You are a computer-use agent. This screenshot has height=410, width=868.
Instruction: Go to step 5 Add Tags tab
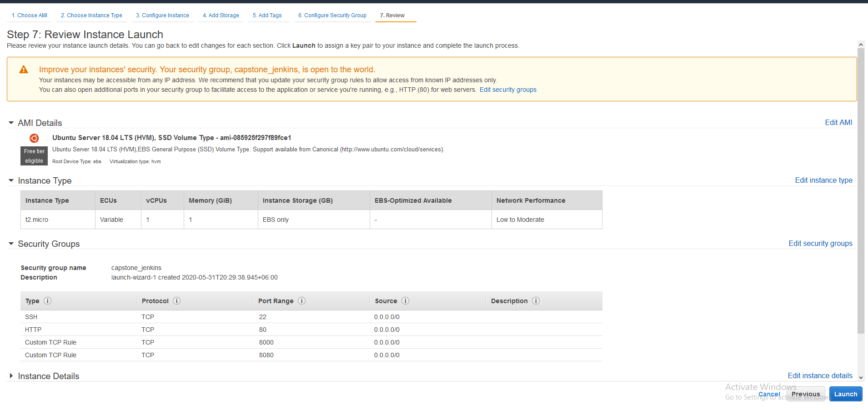267,15
